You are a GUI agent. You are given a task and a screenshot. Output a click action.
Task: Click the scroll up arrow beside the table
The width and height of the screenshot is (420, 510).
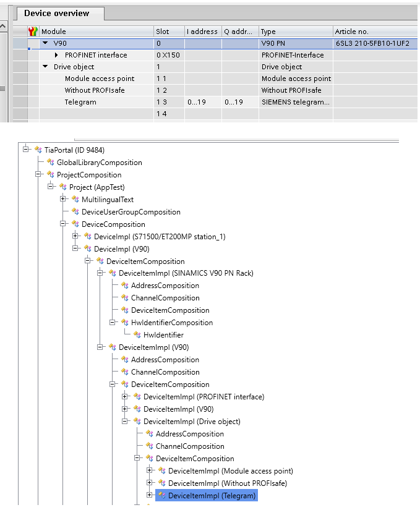[3, 26]
